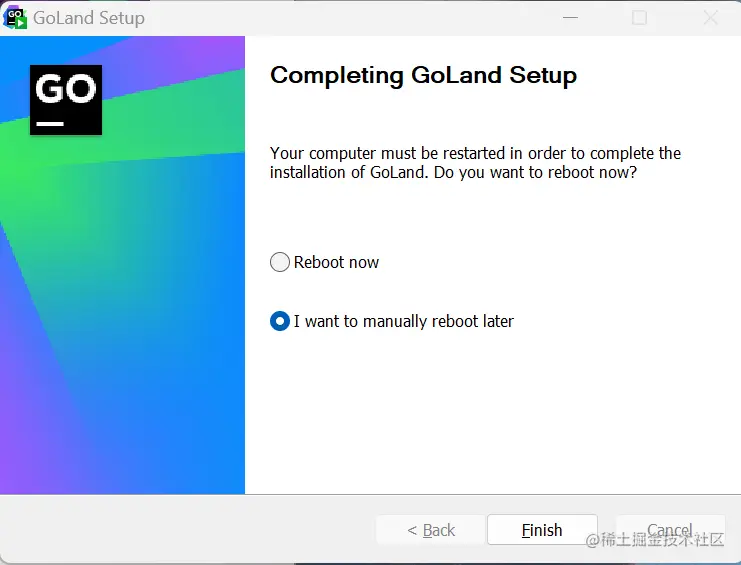
Task: Click the black GO logo on banner
Action: 66,100
